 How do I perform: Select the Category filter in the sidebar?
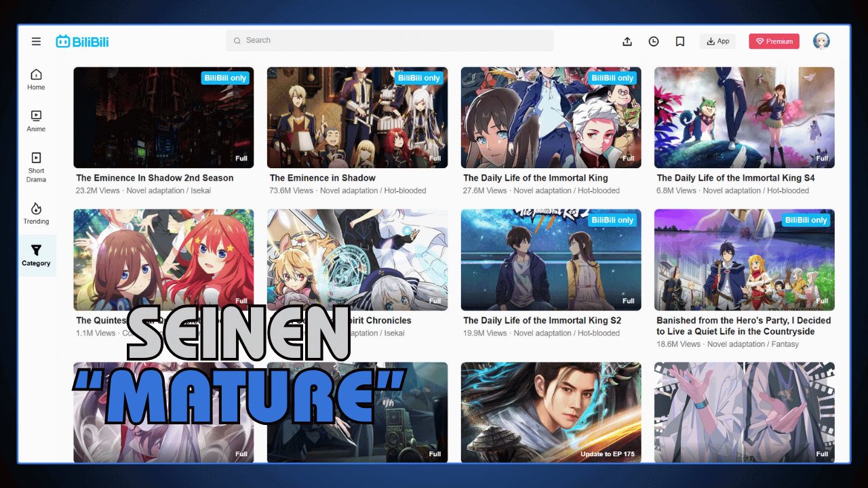(x=35, y=256)
